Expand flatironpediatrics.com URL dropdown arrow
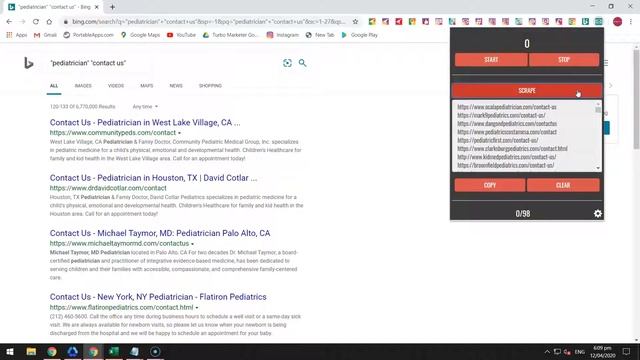 coord(197,307)
